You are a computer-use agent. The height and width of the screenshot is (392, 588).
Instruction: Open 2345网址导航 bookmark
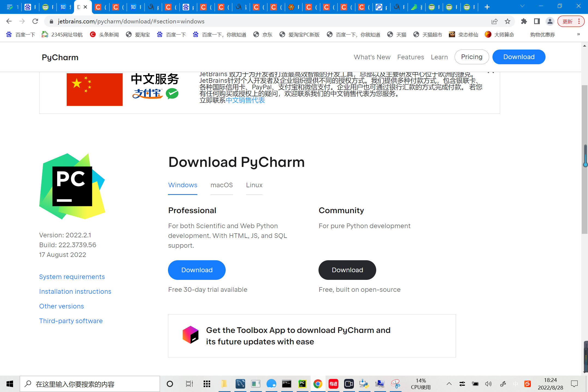pyautogui.click(x=62, y=35)
